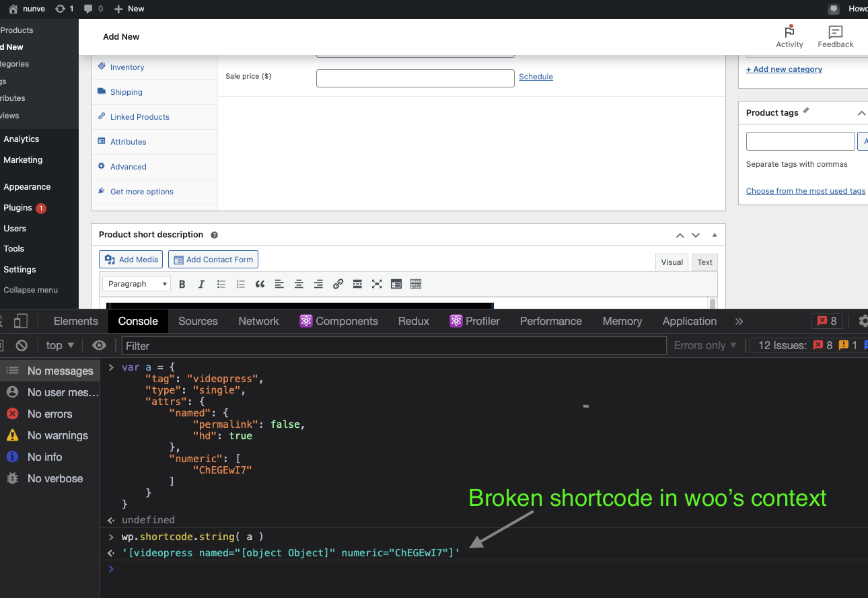Open Choose from the most used tags
Image resolution: width=868 pixels, height=598 pixels.
805,190
